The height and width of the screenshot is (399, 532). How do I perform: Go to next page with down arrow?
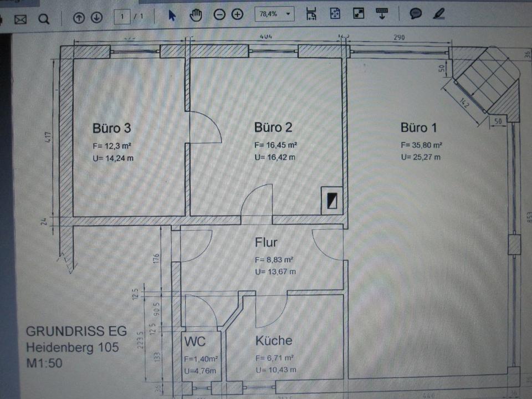tap(96, 17)
